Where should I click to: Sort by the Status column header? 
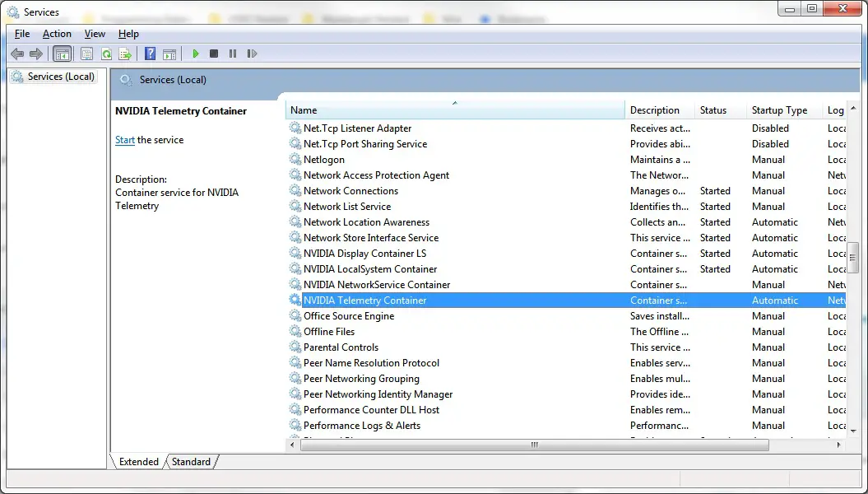(x=721, y=110)
